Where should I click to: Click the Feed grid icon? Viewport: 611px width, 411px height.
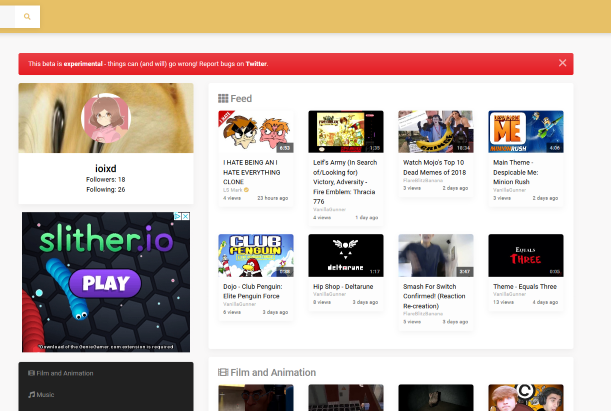point(223,99)
